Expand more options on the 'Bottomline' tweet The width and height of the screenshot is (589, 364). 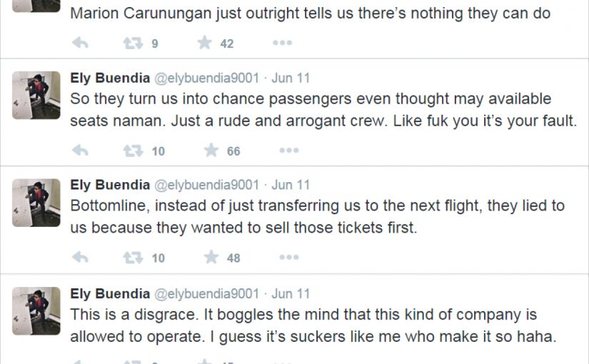pyautogui.click(x=288, y=258)
